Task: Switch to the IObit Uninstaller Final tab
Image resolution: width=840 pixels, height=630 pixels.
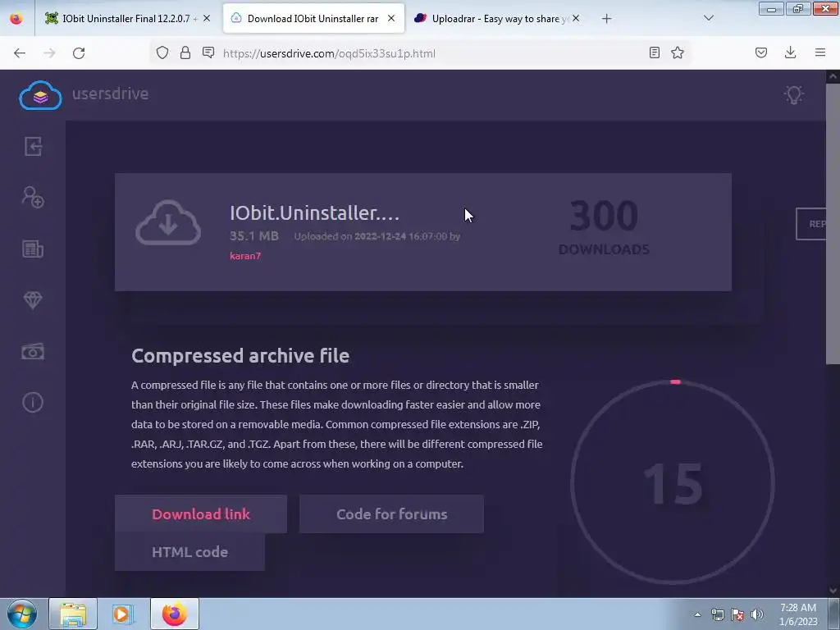Action: coord(128,19)
